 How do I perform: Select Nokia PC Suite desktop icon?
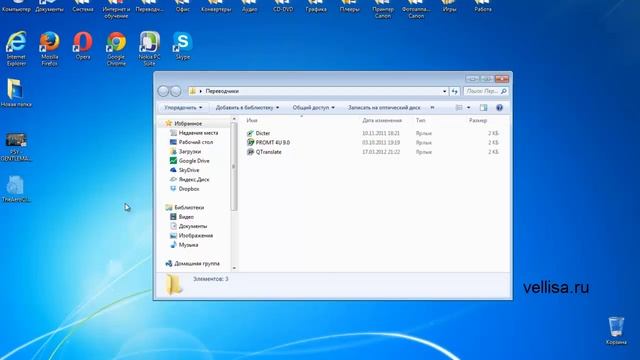tap(149, 48)
